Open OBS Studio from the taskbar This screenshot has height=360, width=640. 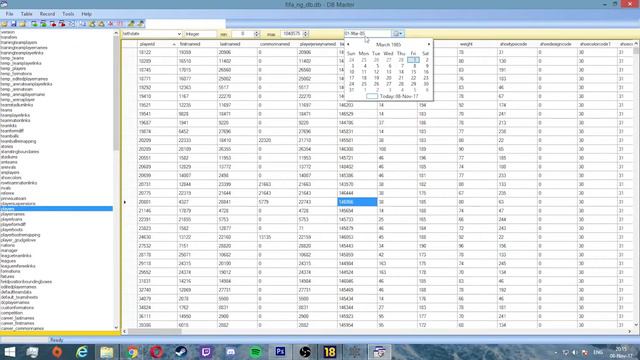pos(305,352)
